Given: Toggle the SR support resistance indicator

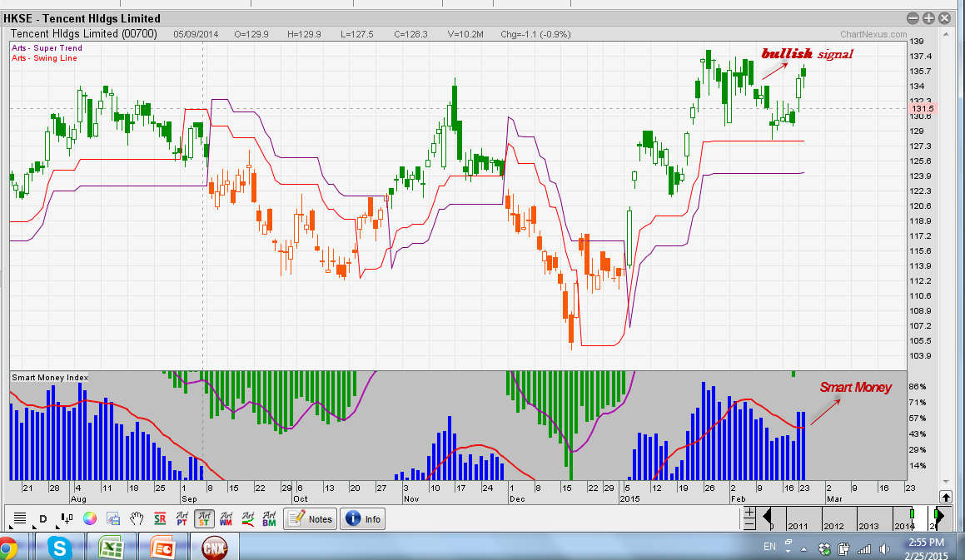Looking at the screenshot, I should coord(160,518).
